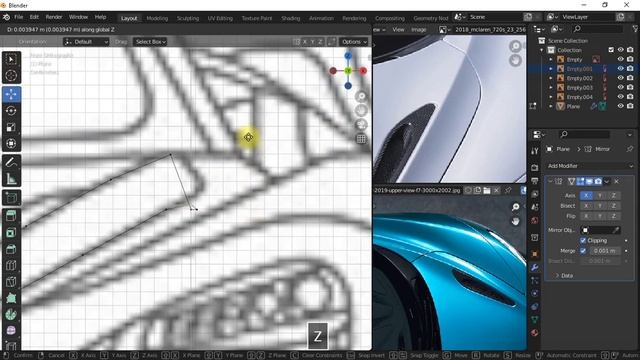Screen dimensions: 640x360
Task: Click the red X axis on navigation gizmo
Action: (363, 71)
